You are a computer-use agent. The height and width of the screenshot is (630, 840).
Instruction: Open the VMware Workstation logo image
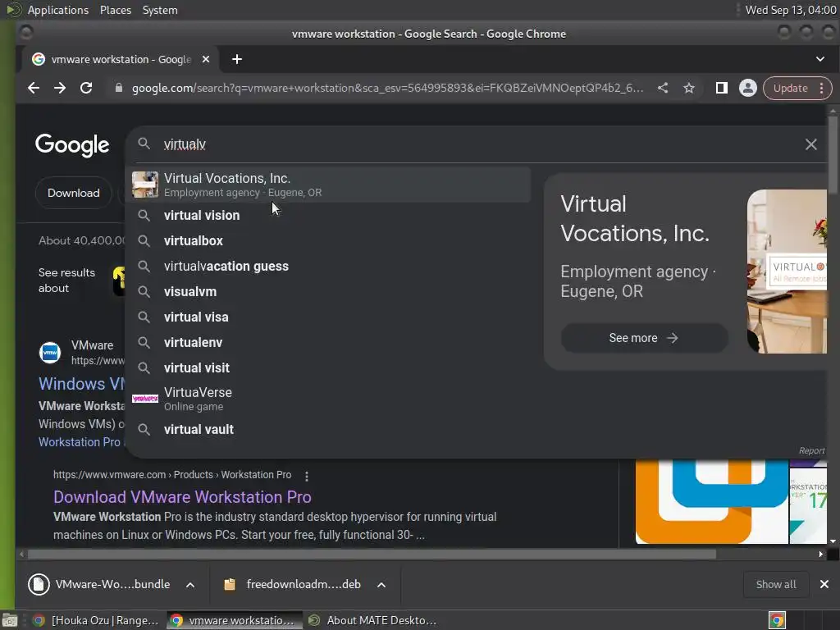pyautogui.click(x=711, y=501)
